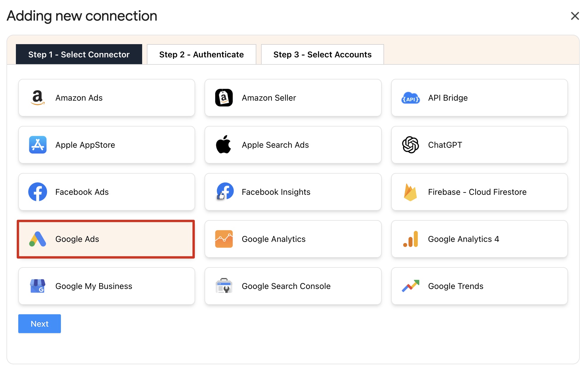Click the Next button
588x369 pixels.
coord(40,324)
